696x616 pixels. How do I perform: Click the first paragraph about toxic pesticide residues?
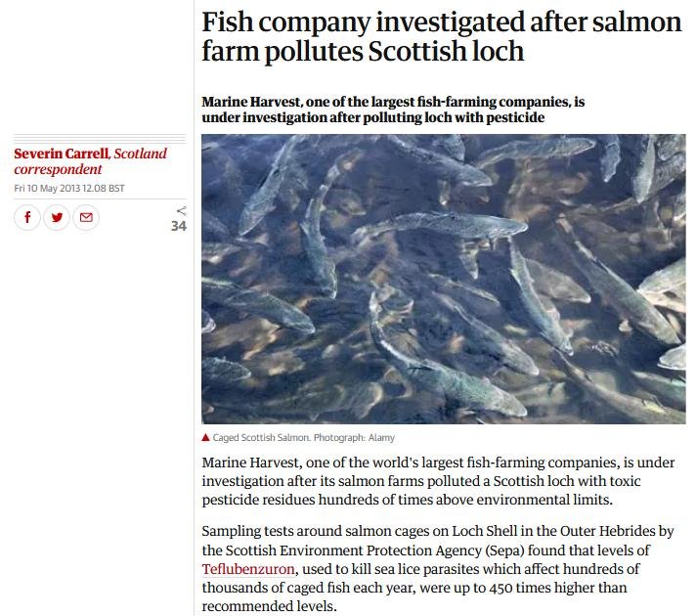[x=420, y=480]
